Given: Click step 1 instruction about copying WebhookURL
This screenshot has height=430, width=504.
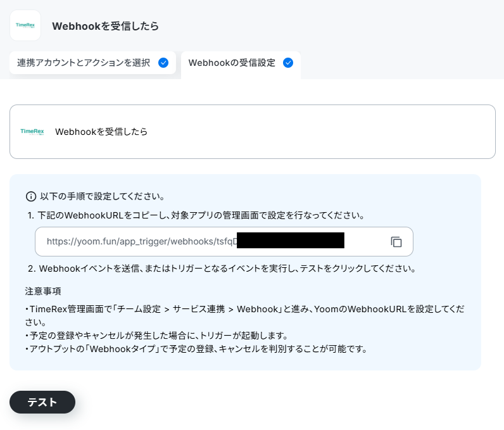Looking at the screenshot, I should point(196,215).
